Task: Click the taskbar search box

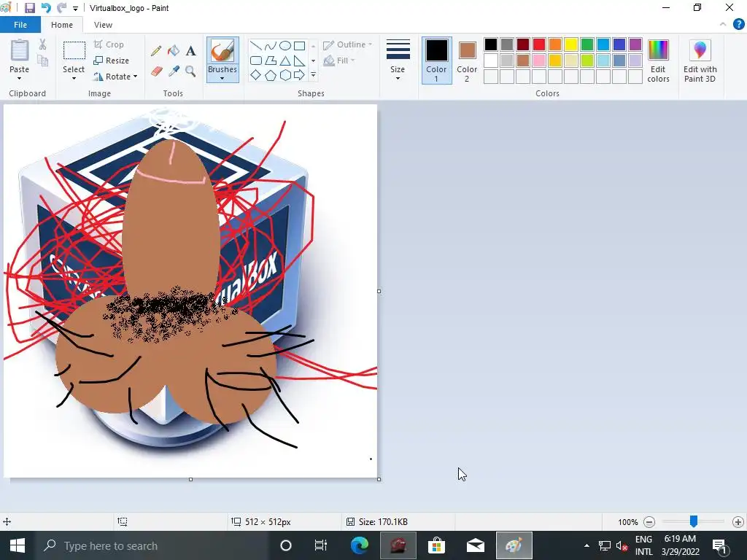Action: pyautogui.click(x=152, y=545)
